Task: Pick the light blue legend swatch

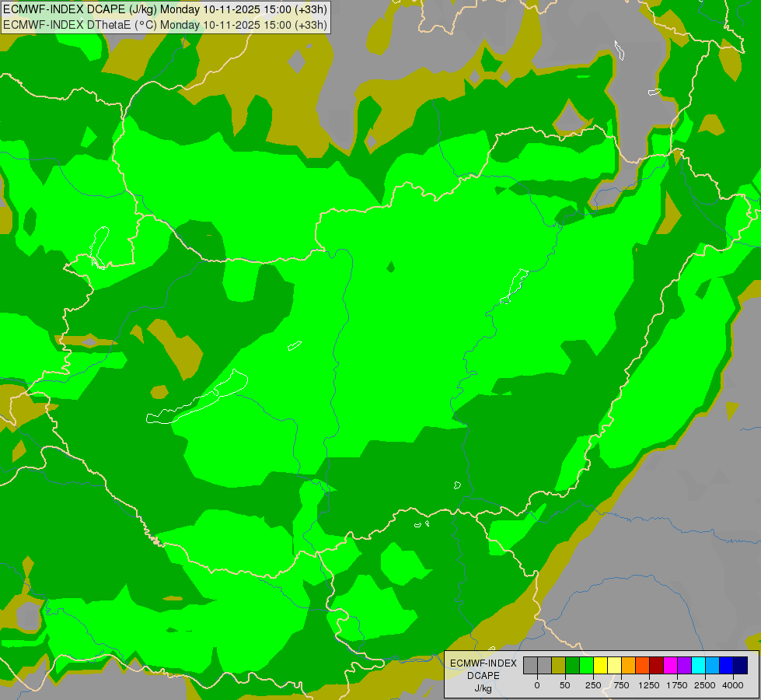Action: click(x=713, y=666)
